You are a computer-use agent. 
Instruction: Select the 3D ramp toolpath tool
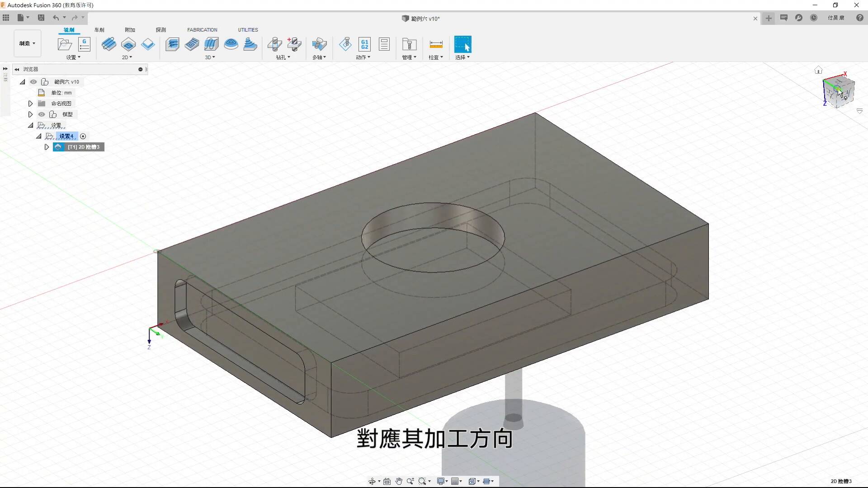tap(250, 44)
